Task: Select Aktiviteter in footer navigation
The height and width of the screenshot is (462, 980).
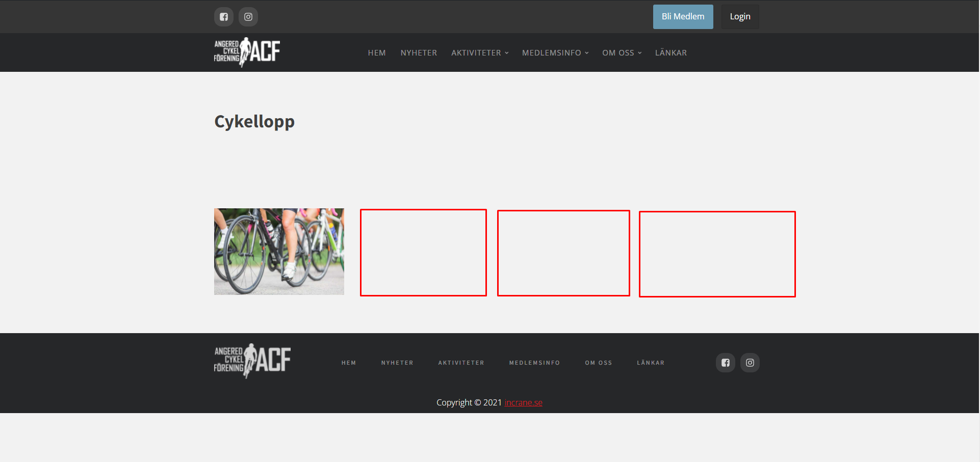Action: 461,363
